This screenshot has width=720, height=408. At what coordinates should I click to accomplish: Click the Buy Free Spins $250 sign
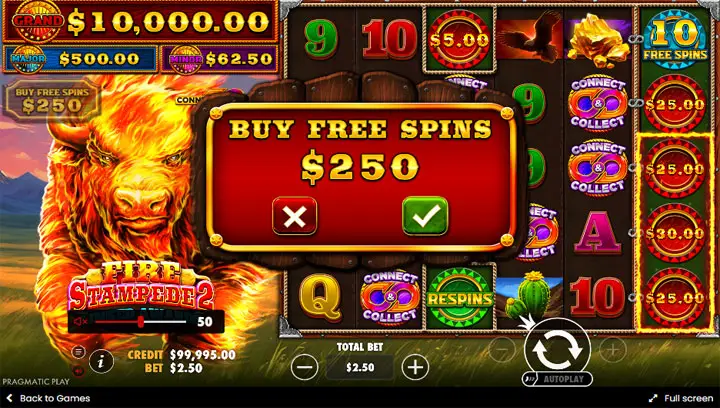[52, 99]
